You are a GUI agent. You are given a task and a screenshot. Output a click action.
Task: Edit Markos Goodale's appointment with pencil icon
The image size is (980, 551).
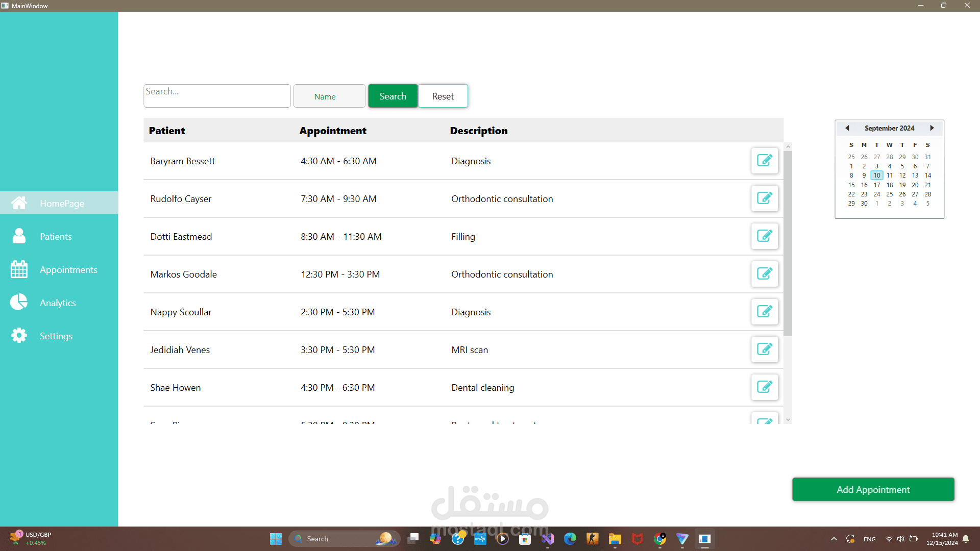(764, 274)
